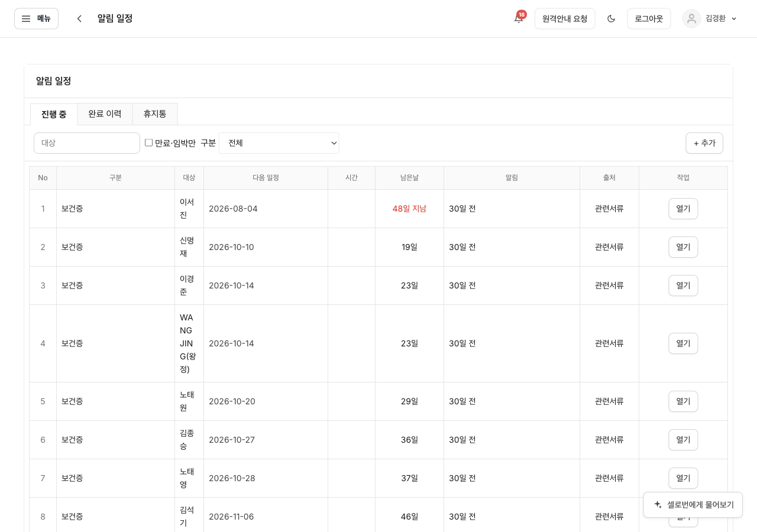Open the WANG JING row with 열기
The image size is (757, 532).
click(683, 343)
